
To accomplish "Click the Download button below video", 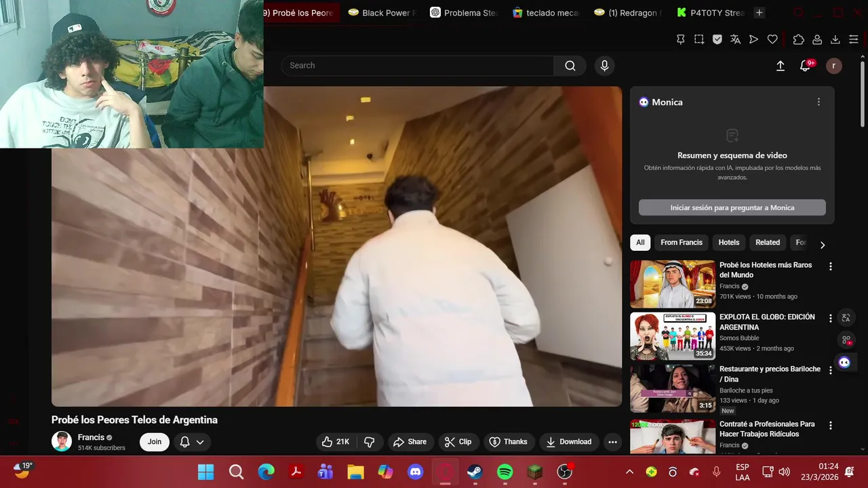I will click(569, 442).
